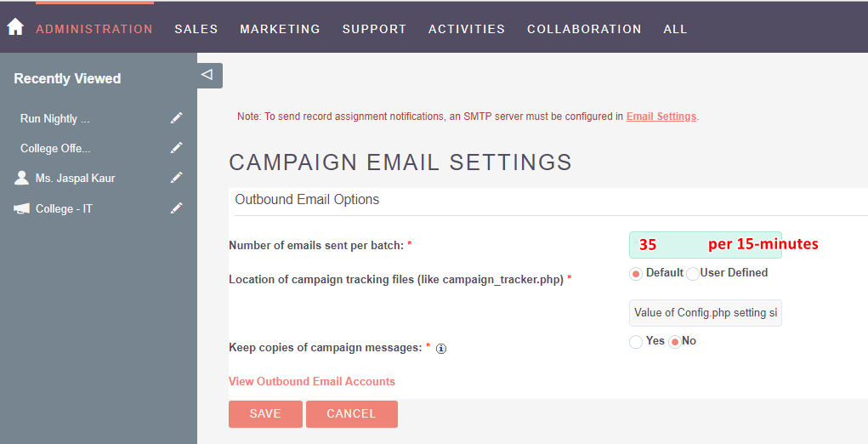The width and height of the screenshot is (868, 444).
Task: Choose No for keep campaign copies
Action: point(675,342)
